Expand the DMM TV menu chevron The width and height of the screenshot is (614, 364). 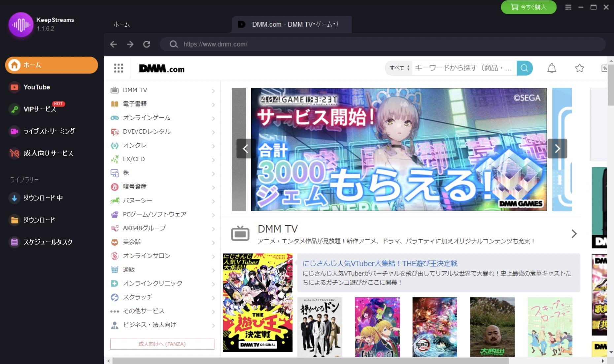coord(213,91)
